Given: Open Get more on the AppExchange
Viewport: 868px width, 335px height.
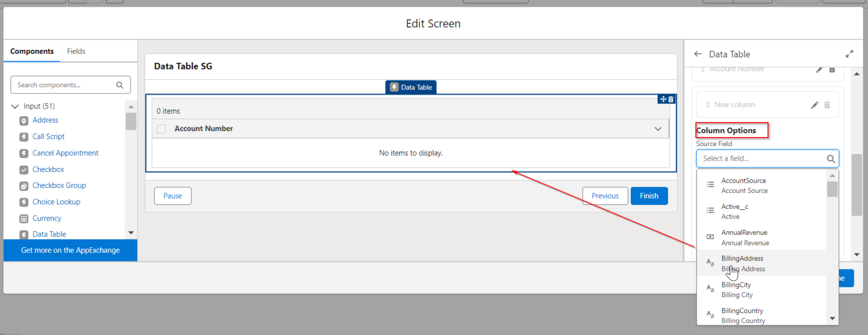Looking at the screenshot, I should tap(70, 250).
